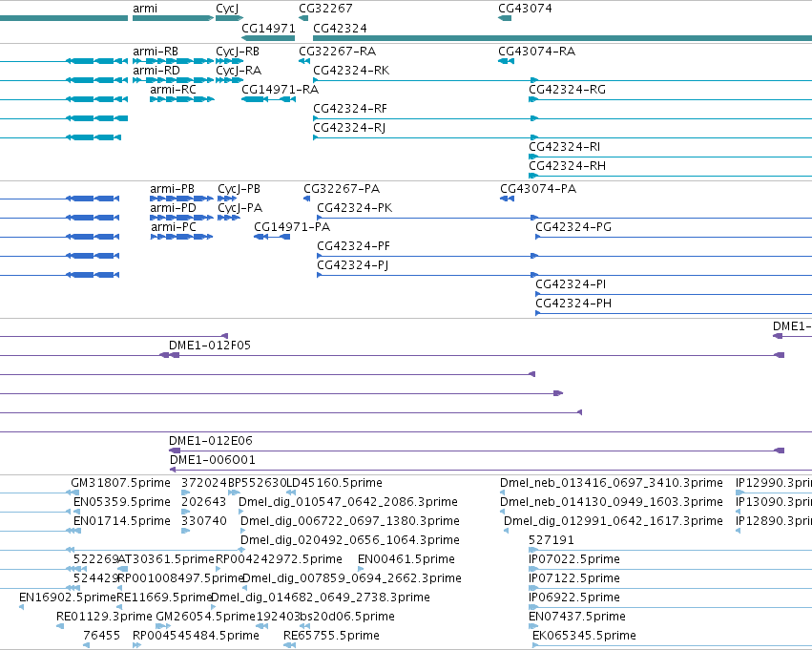The width and height of the screenshot is (812, 650).
Task: Select protein CG42324-PG
Action: point(573,227)
